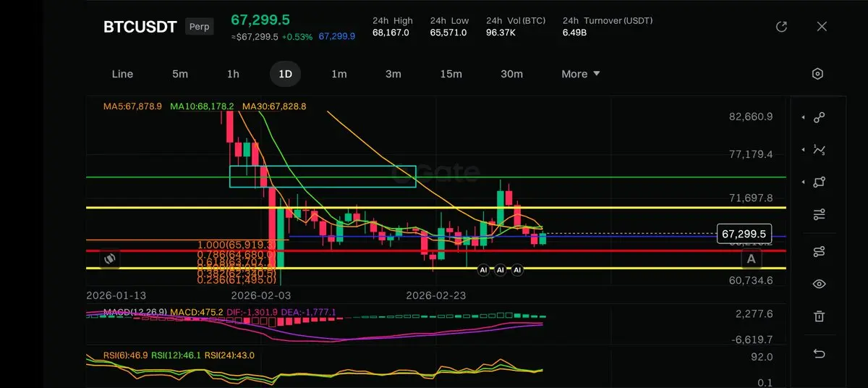Open the drawing adjustment sliders icon
Viewport: 868px width, 388px height.
click(819, 215)
